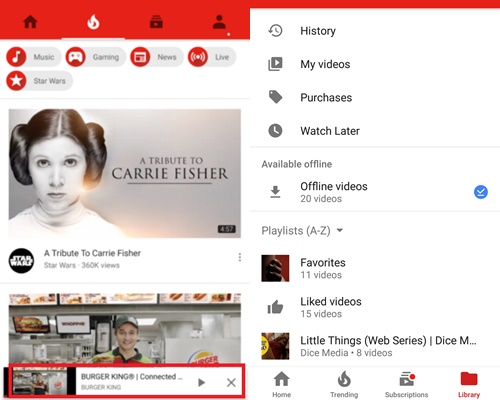500x400 pixels.
Task: Open the Star Wars channel avatar
Action: point(21,261)
